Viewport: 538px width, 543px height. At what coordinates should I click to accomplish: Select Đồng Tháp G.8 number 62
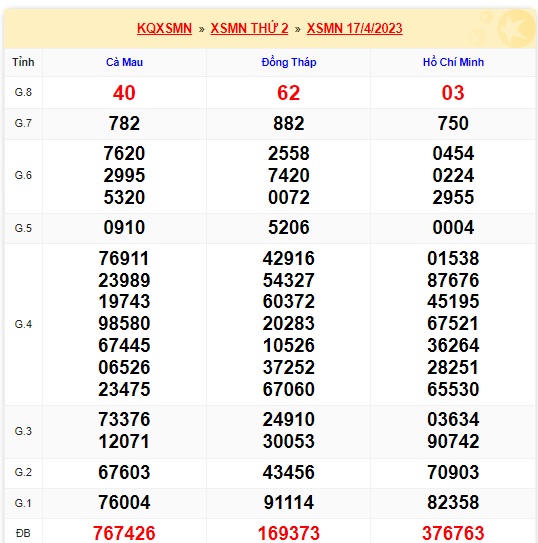tap(289, 93)
